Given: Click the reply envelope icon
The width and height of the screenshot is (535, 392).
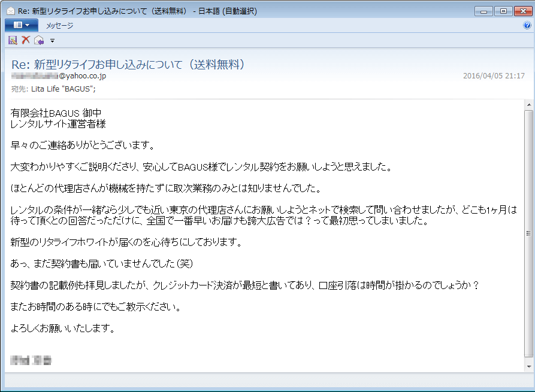Looking at the screenshot, I should 39,40.
